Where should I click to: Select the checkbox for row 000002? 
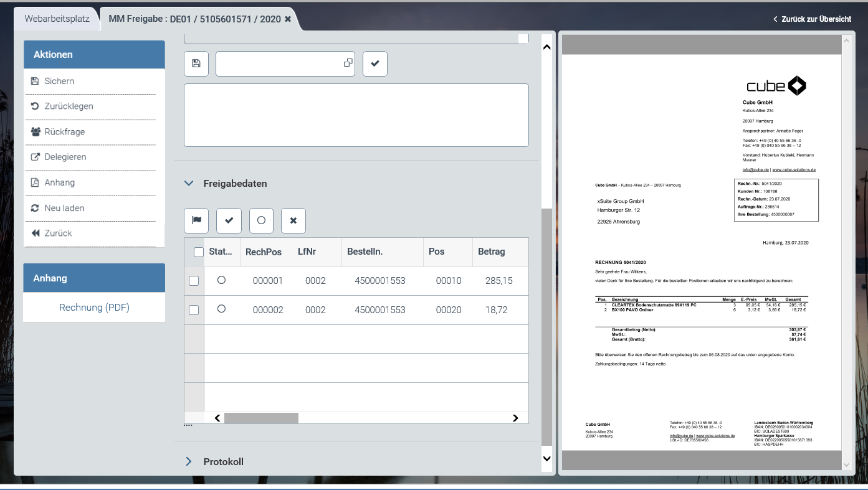point(194,310)
